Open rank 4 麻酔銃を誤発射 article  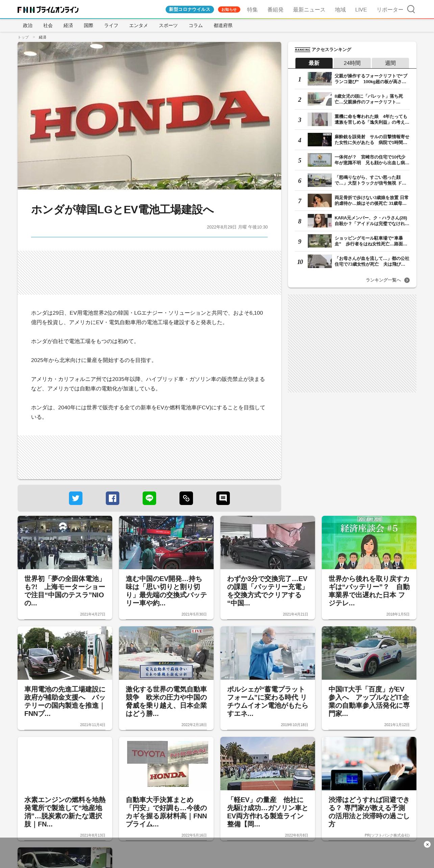pyautogui.click(x=352, y=140)
